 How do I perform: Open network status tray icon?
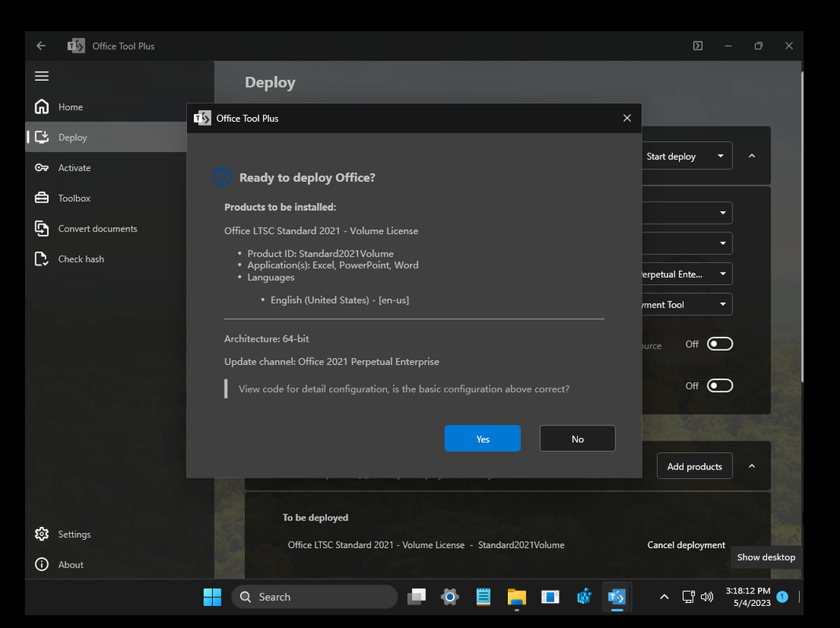point(688,597)
